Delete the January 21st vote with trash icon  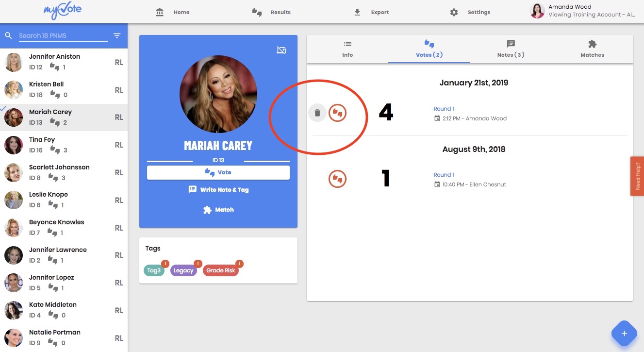point(317,113)
